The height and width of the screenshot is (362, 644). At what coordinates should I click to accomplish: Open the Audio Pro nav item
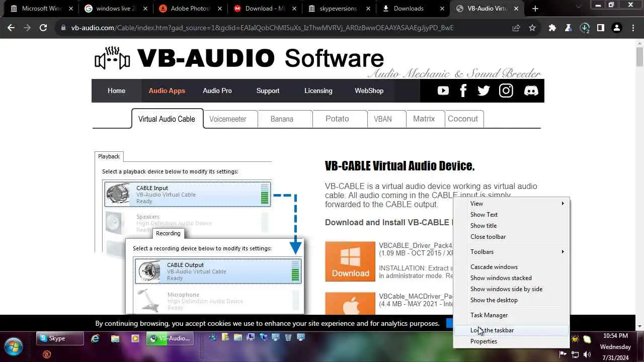click(217, 90)
